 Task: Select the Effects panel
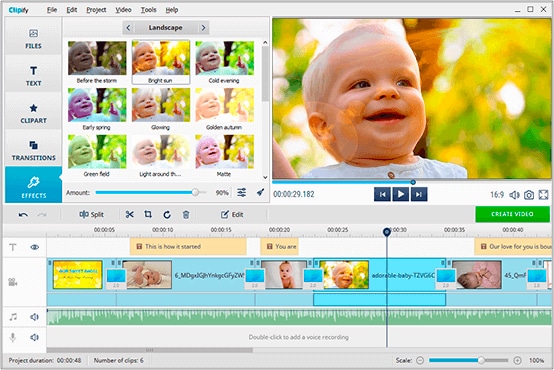33,185
